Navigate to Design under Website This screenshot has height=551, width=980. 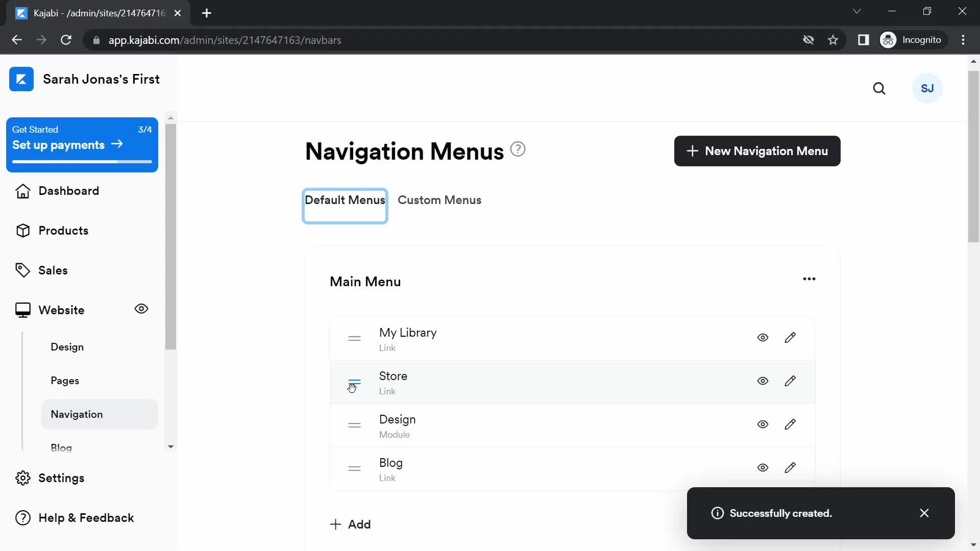pos(67,346)
